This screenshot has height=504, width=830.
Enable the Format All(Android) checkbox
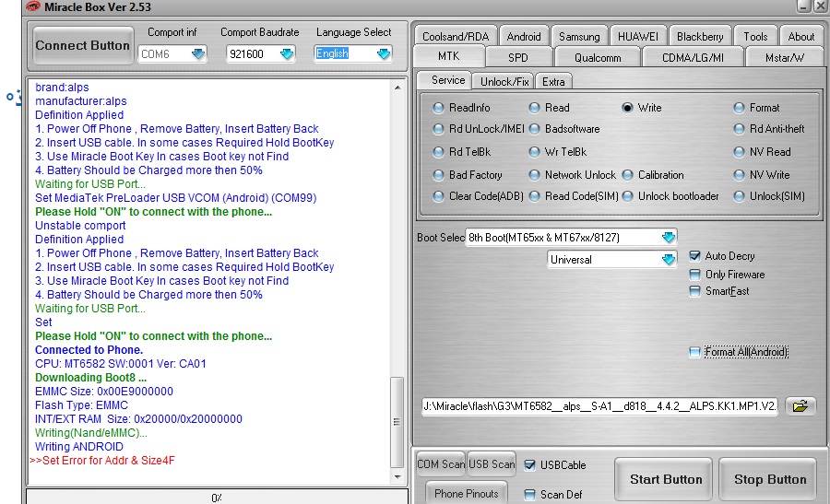[x=694, y=352]
